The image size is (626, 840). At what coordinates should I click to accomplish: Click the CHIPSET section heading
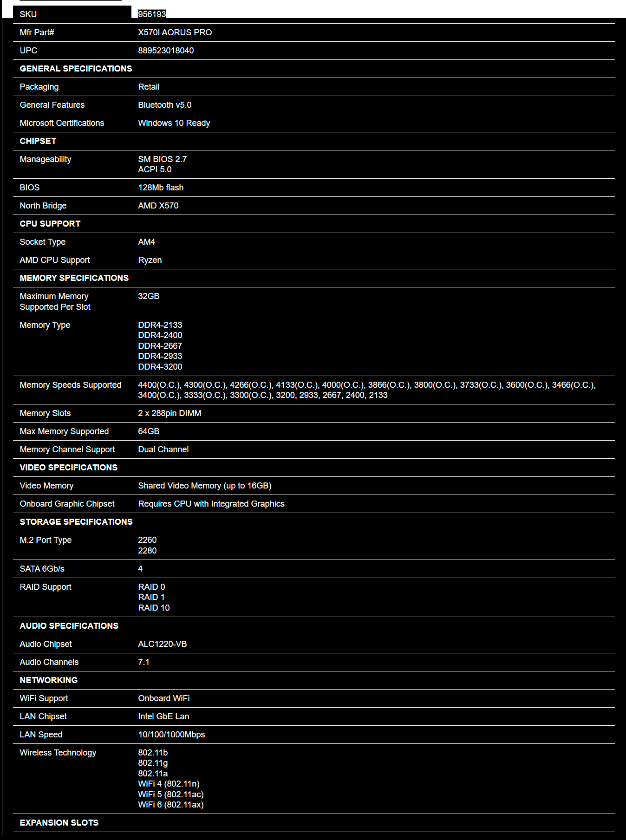[x=38, y=141]
